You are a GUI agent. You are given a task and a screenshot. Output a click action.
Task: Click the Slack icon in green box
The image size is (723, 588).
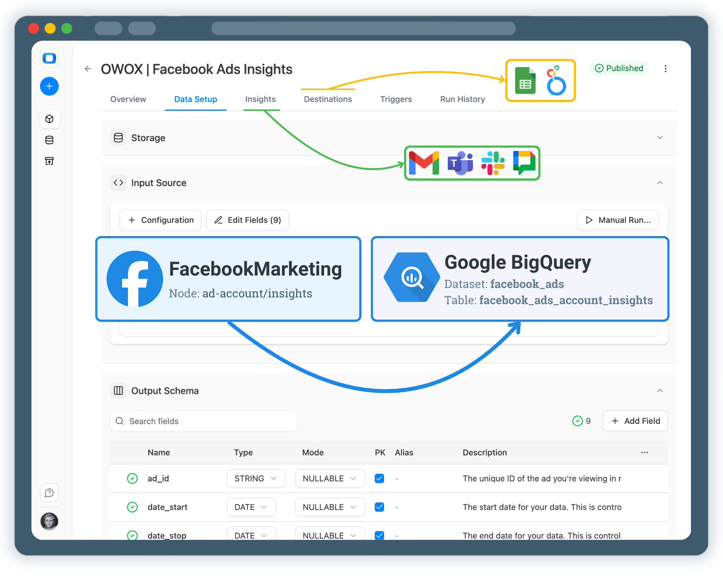[493, 163]
